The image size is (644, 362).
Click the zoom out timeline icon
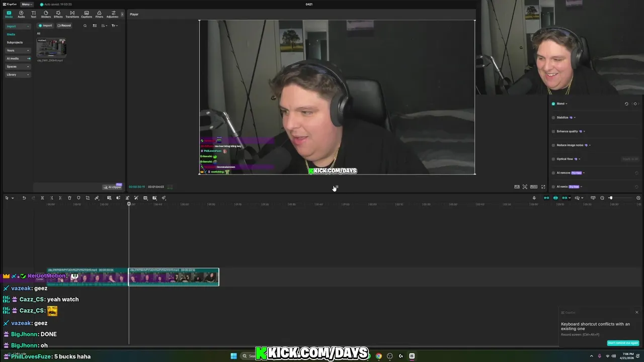[x=602, y=198]
